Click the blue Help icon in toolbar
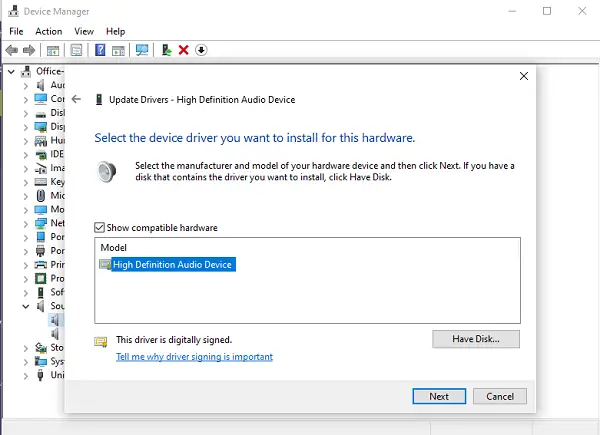The width and height of the screenshot is (600, 435). (x=100, y=50)
